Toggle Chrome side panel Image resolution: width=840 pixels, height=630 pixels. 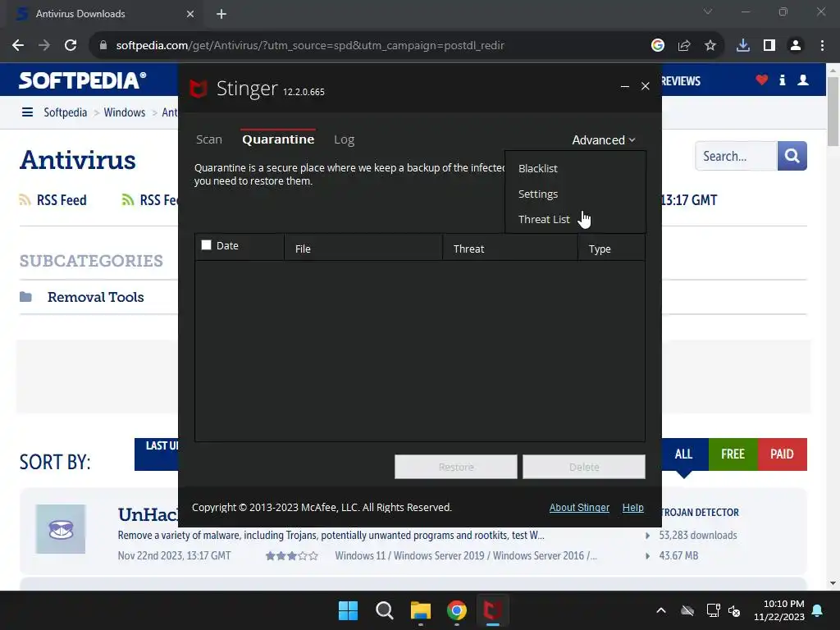pyautogui.click(x=769, y=46)
